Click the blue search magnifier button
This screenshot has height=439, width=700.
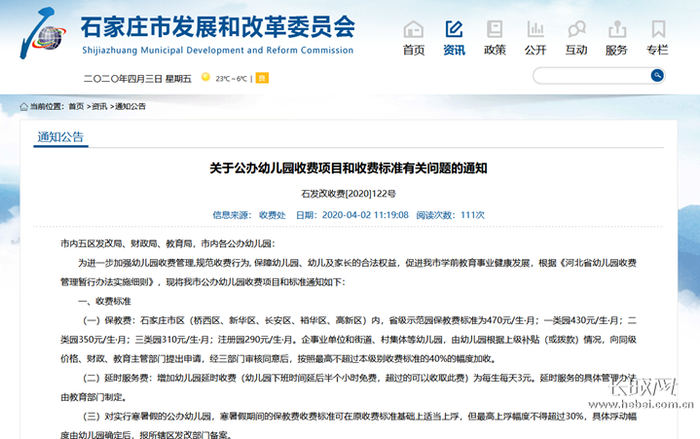coord(657,75)
